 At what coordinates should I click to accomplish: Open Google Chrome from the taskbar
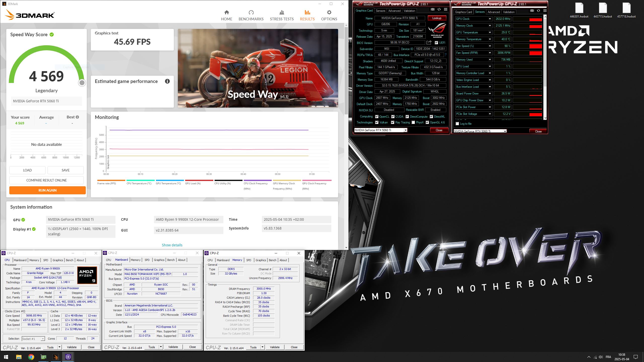pyautogui.click(x=31, y=357)
